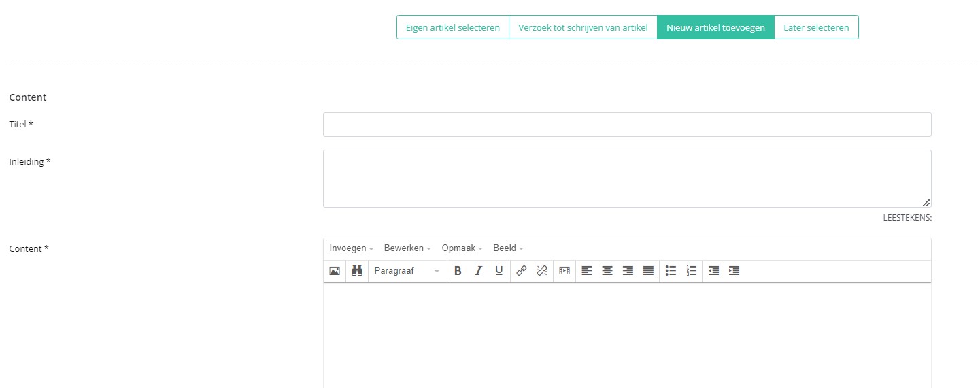Open the Opmaak menu

(462, 248)
